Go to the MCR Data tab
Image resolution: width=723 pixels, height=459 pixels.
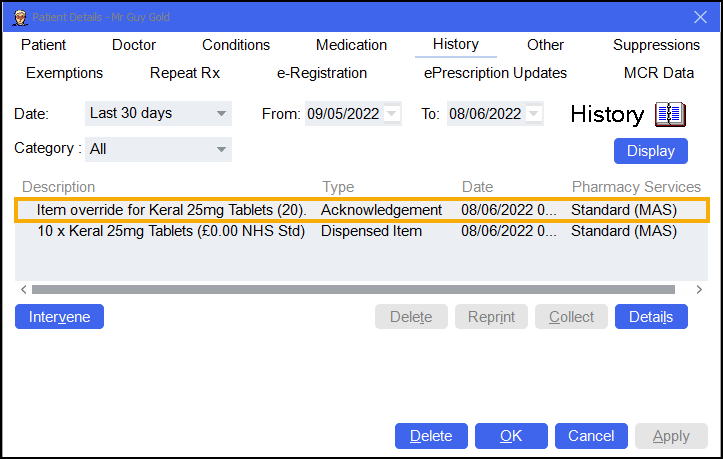coord(658,73)
